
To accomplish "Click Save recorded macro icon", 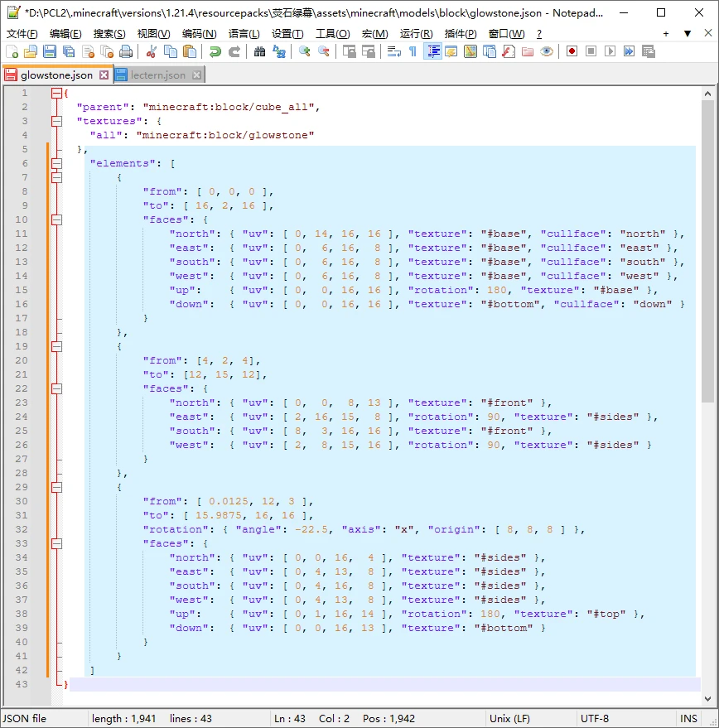I will (x=649, y=51).
